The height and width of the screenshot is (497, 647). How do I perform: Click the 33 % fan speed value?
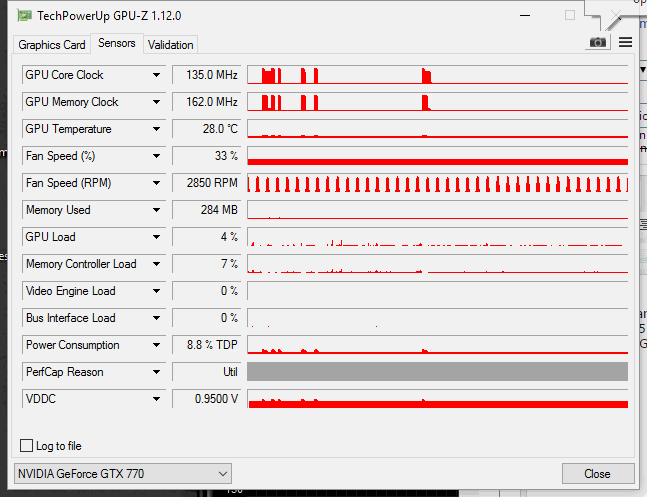pos(207,156)
